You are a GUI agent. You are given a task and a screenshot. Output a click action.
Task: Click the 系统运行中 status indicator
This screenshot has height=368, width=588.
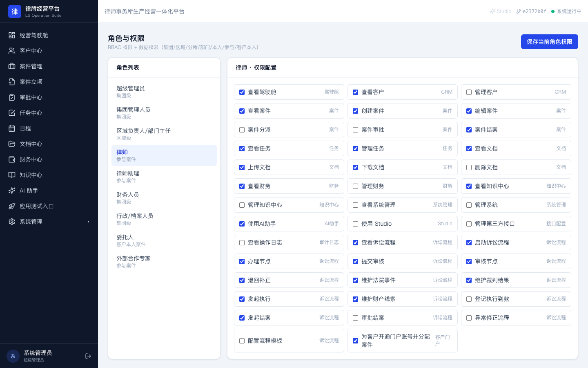(x=566, y=11)
